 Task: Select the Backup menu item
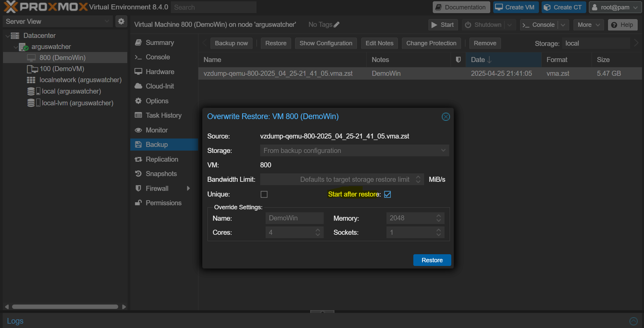coord(164,145)
